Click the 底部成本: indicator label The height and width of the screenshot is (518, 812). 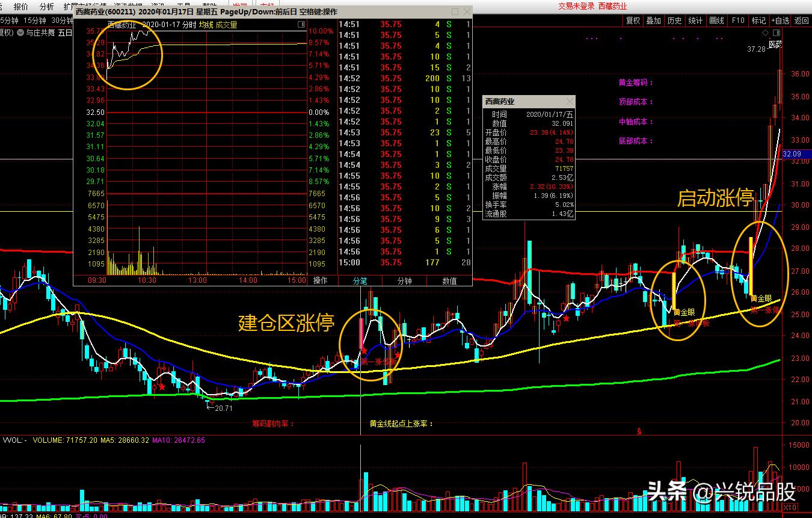[636, 141]
